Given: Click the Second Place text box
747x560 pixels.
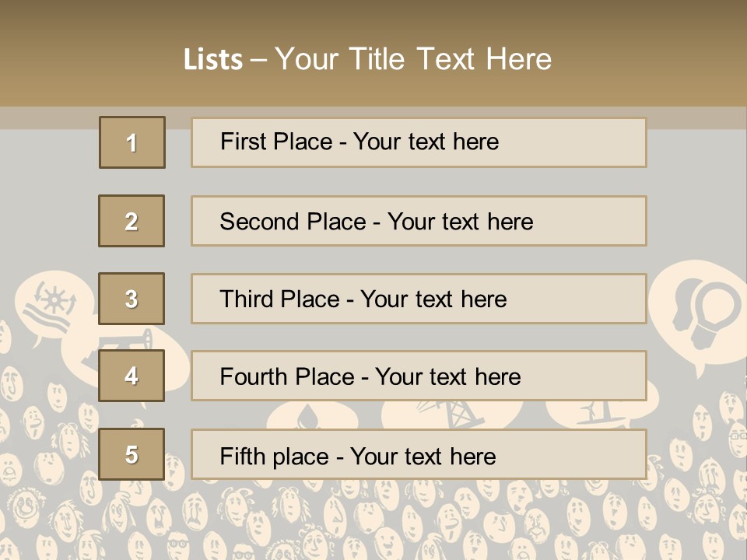Looking at the screenshot, I should 419,221.
